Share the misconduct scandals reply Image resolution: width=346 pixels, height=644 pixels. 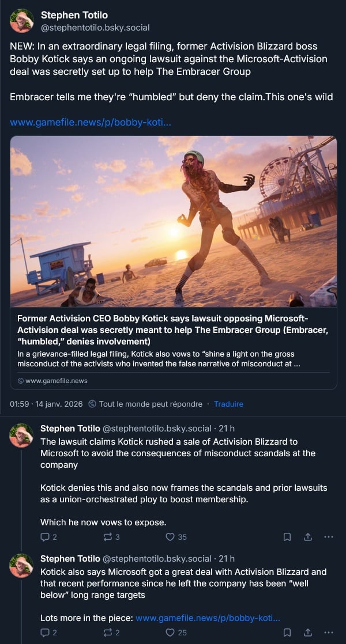tap(308, 537)
